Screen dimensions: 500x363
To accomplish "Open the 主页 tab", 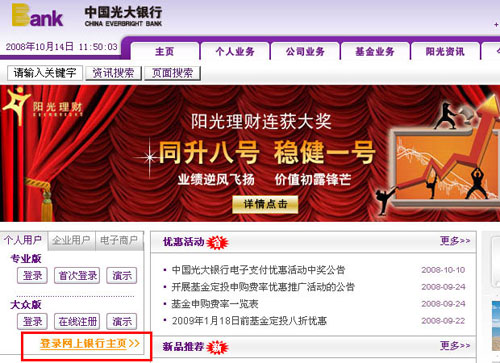I will pos(165,52).
